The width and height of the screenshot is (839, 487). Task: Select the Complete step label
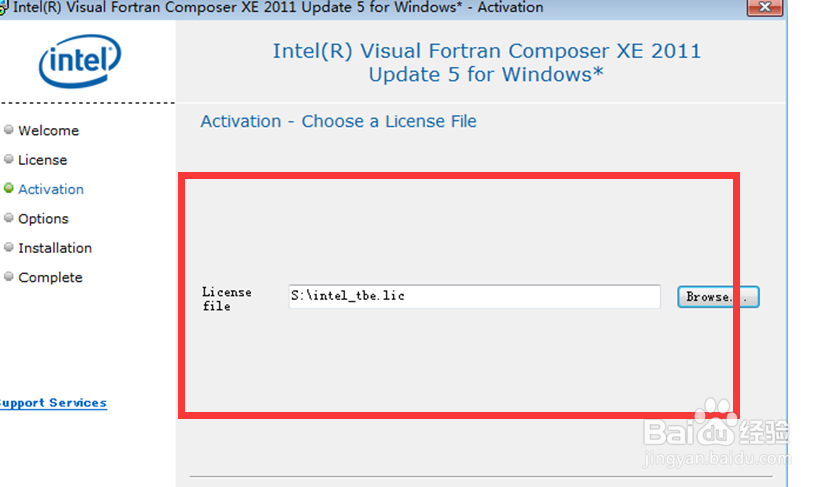[50, 278]
